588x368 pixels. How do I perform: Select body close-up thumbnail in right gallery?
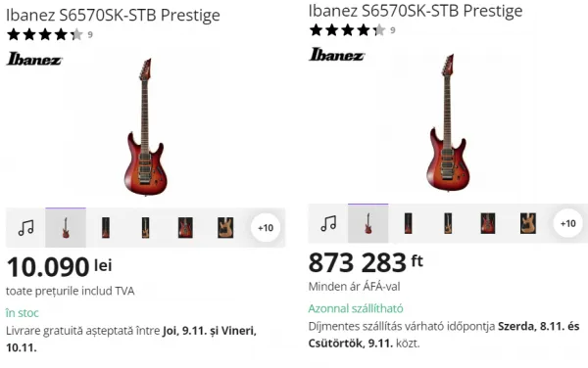[488, 223]
